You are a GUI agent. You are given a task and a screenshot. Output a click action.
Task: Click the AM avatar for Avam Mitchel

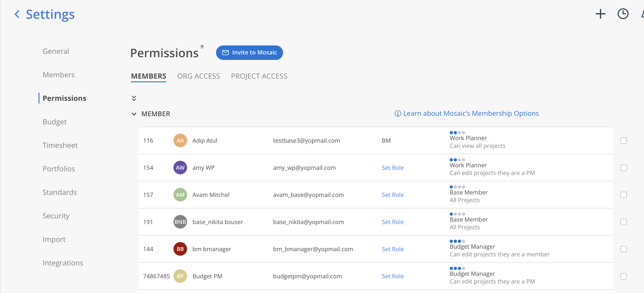(x=180, y=195)
